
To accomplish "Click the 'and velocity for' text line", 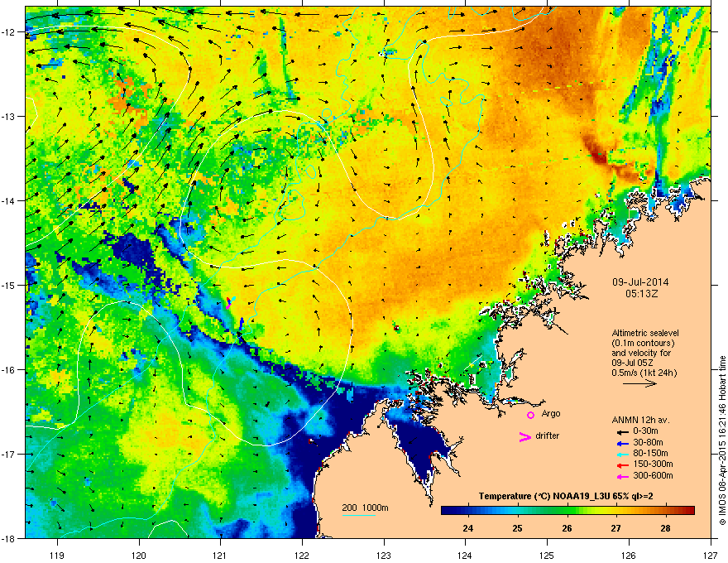I will [641, 353].
